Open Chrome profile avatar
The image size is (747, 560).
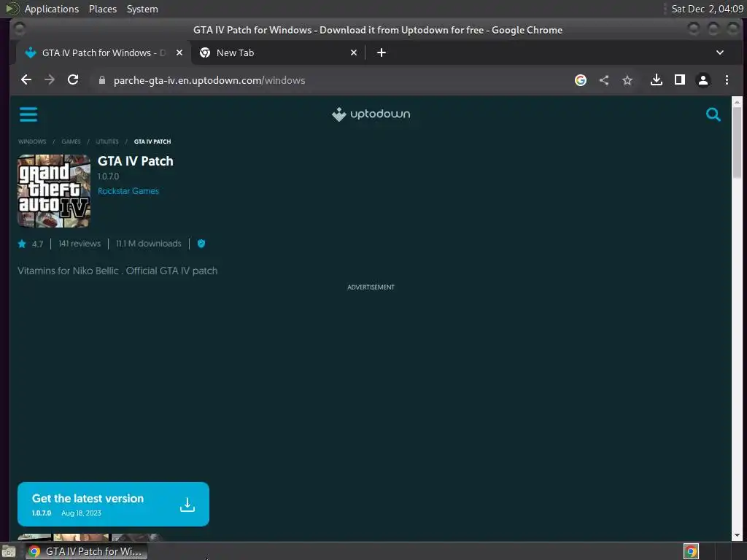tap(703, 80)
